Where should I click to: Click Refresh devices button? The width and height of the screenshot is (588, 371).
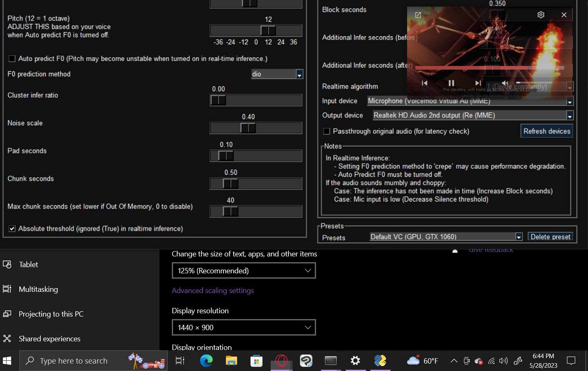click(x=547, y=131)
